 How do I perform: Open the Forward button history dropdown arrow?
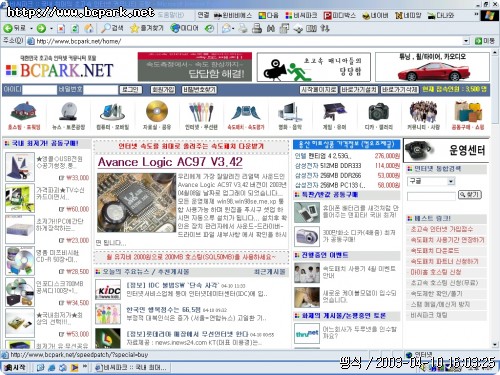pos(51,29)
